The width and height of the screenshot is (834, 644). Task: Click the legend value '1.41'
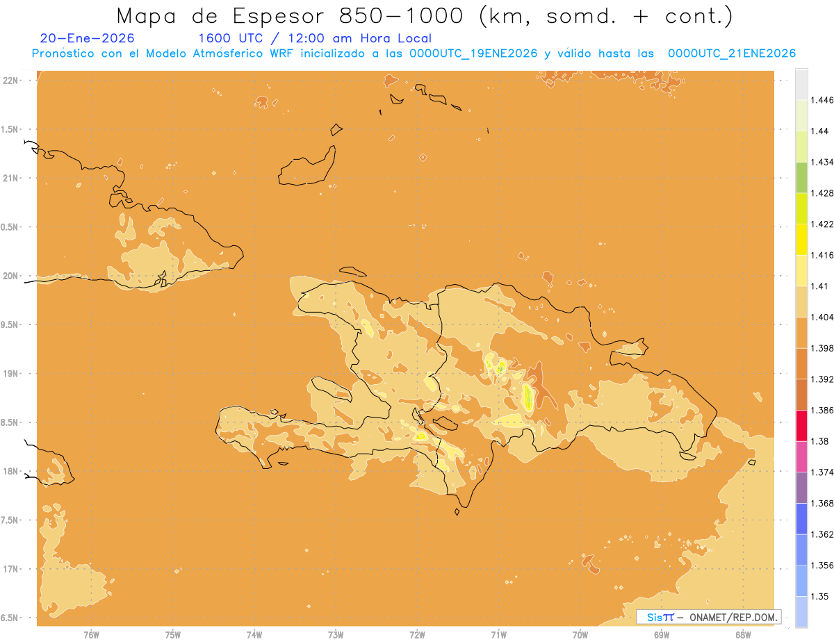[819, 286]
